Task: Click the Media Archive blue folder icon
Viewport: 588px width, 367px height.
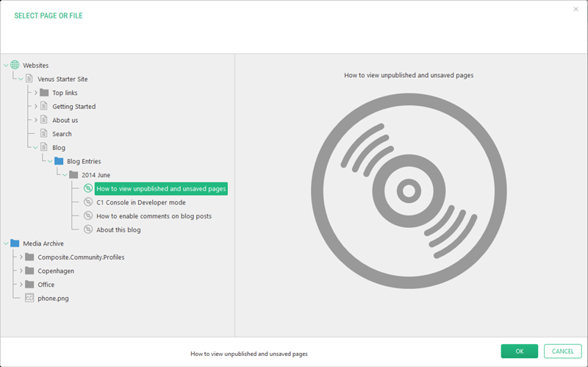Action: click(x=15, y=243)
